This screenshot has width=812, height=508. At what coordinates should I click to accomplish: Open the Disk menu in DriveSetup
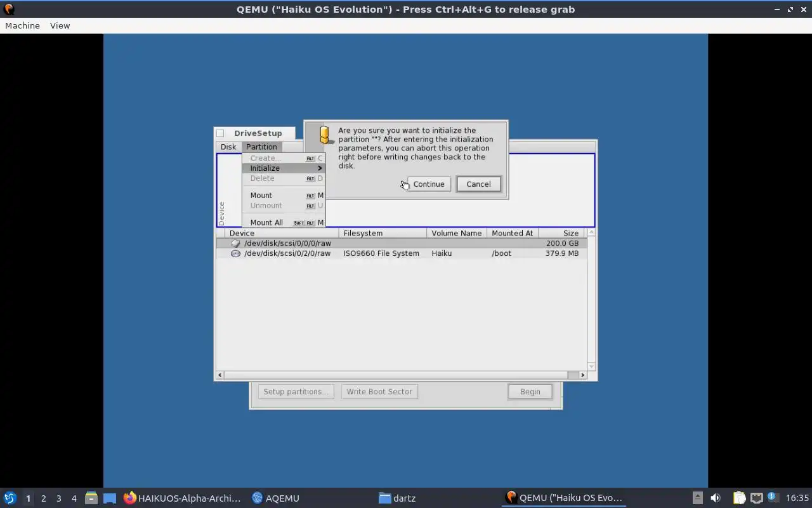click(x=228, y=147)
